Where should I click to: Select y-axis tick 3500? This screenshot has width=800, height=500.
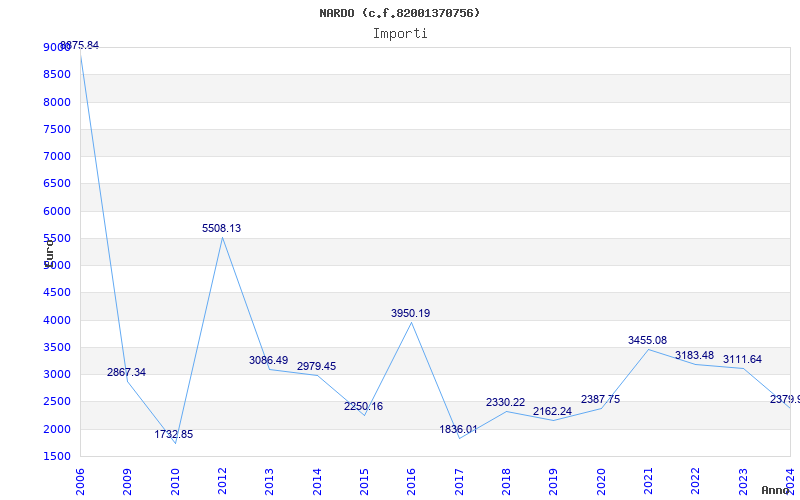57,347
